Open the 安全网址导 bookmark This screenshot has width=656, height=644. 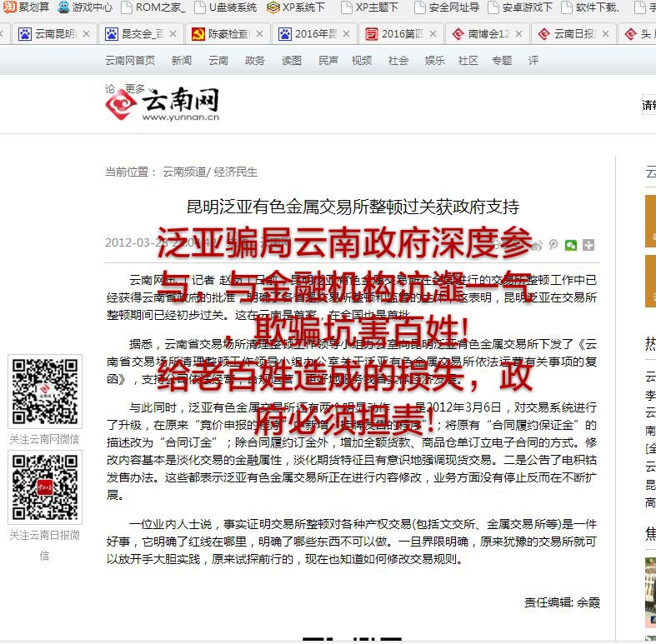447,7
